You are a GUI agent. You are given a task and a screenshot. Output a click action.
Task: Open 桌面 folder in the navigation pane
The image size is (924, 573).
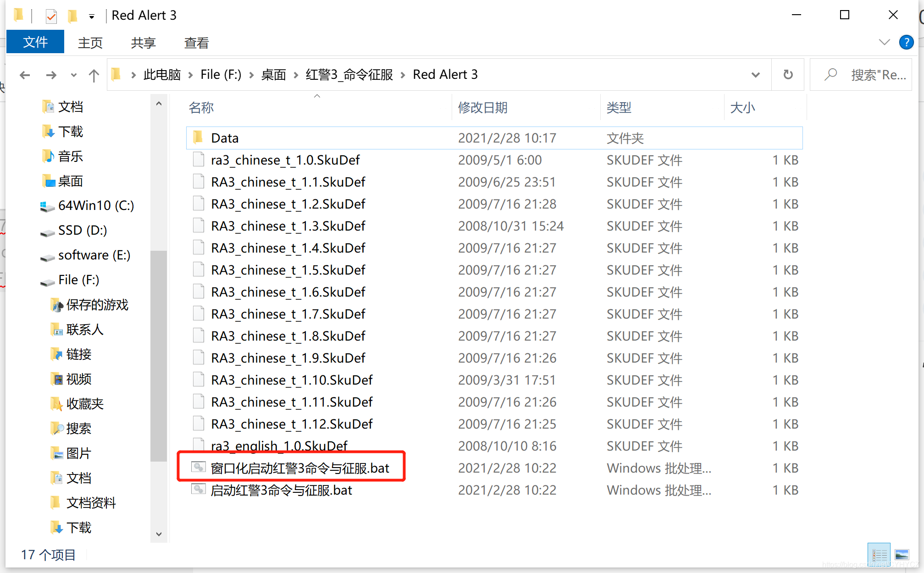point(70,181)
